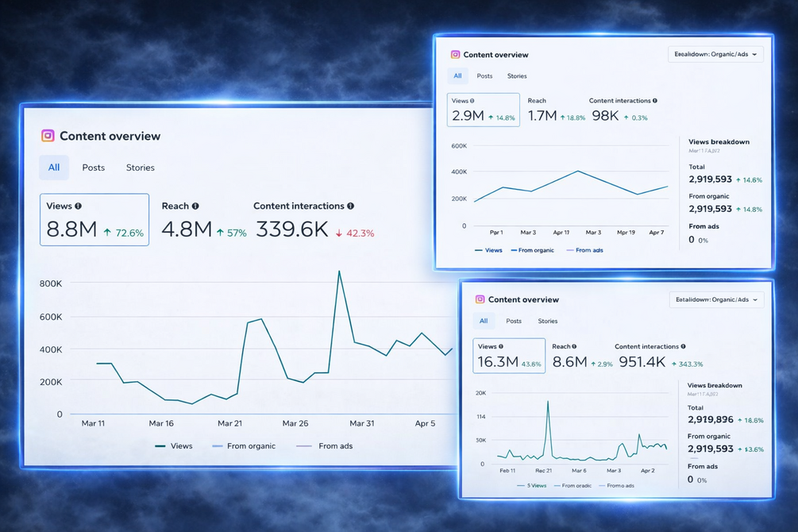798x532 pixels.
Task: Select the All tab in the top-right panel
Action: click(457, 76)
